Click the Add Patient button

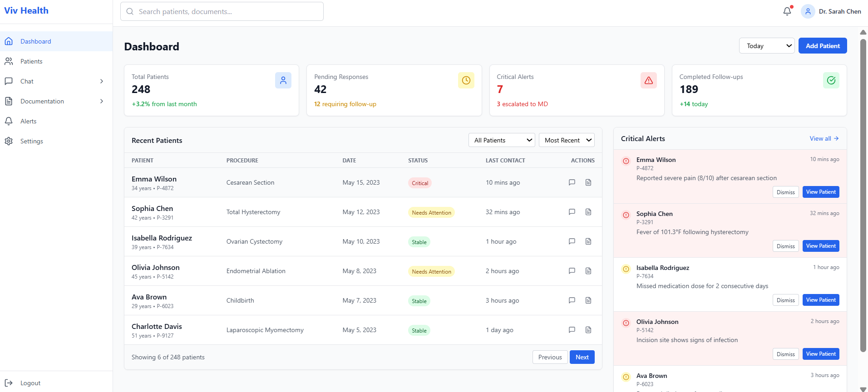coord(823,46)
